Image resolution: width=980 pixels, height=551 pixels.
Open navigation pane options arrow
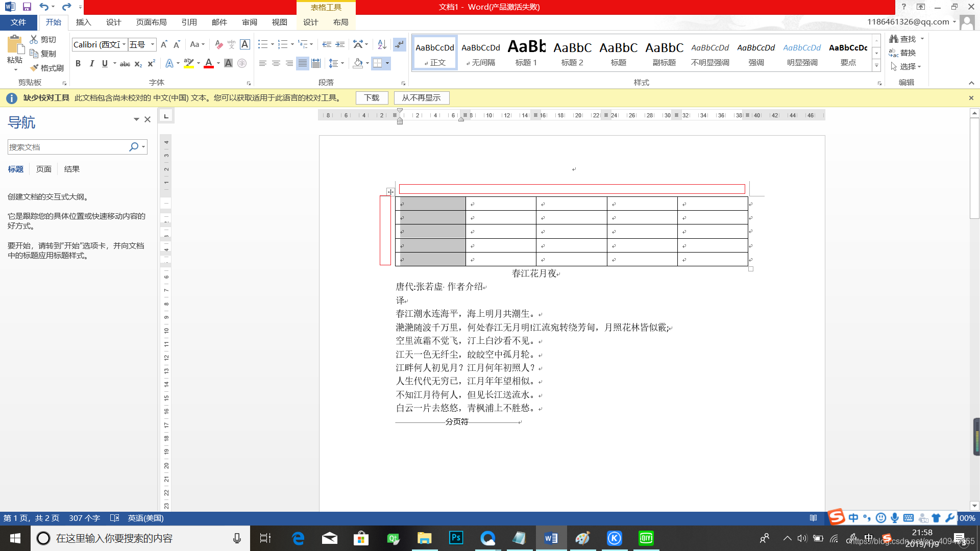click(136, 119)
